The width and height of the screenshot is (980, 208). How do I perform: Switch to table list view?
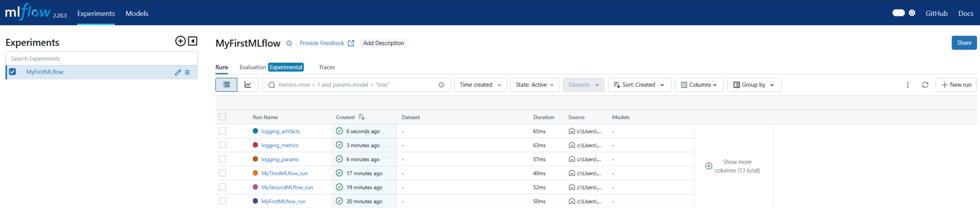pyautogui.click(x=226, y=85)
